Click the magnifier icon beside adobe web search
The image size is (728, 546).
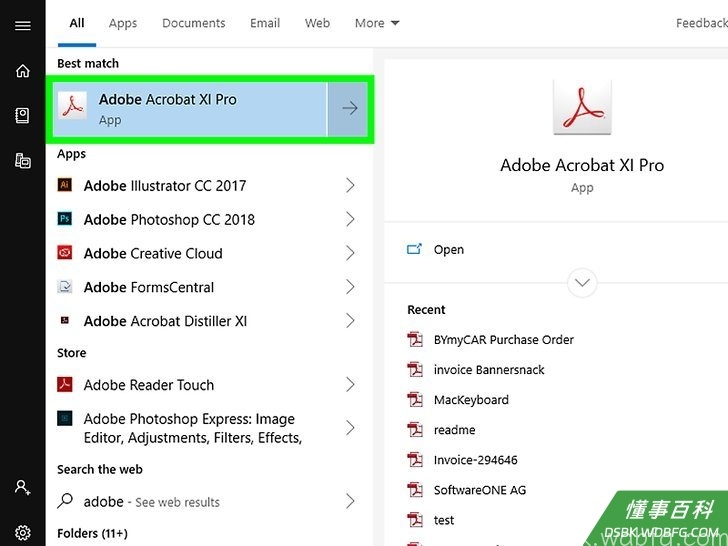click(65, 500)
